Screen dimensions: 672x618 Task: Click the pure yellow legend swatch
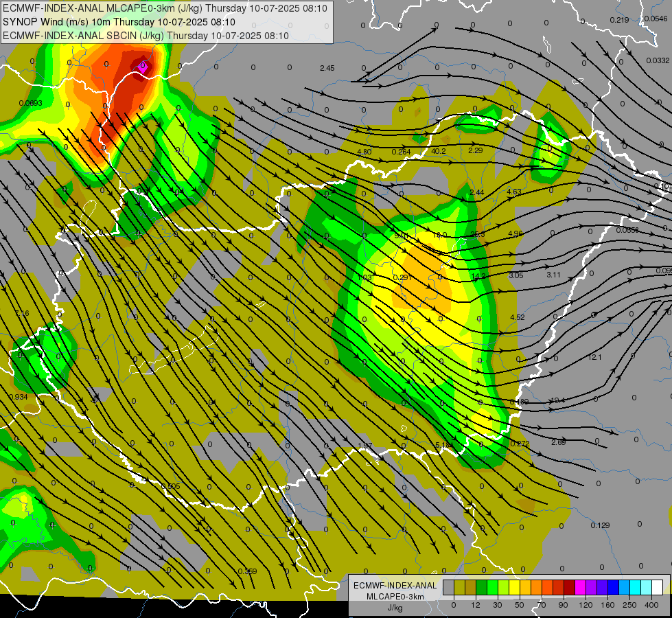(x=514, y=588)
